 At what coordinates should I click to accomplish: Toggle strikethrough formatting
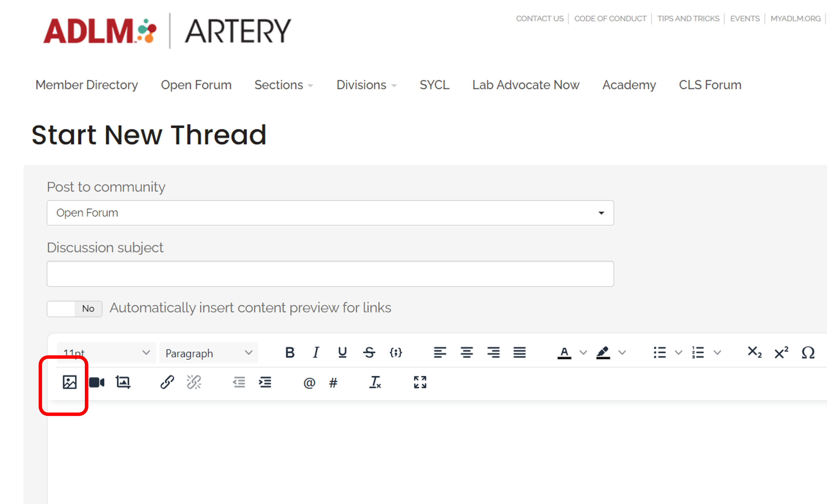click(369, 353)
